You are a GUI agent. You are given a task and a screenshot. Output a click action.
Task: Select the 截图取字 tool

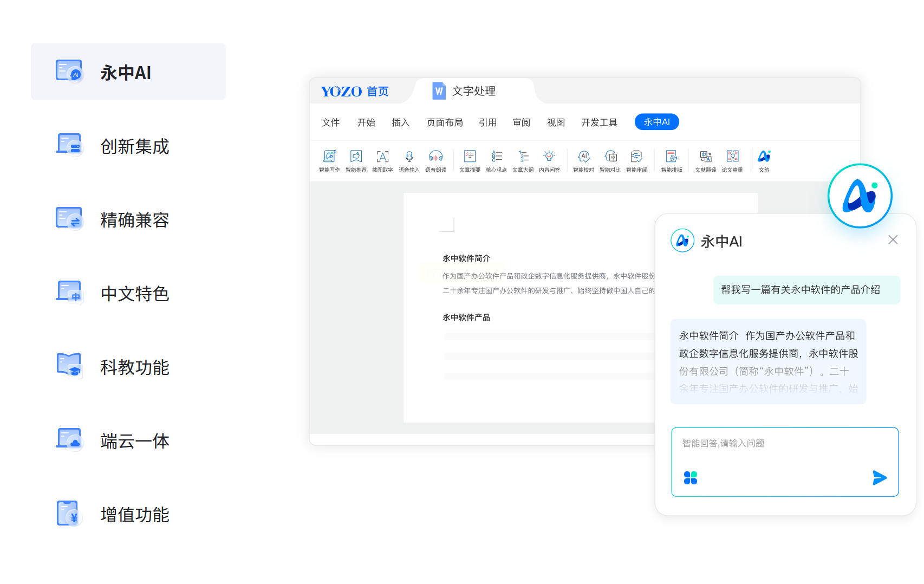(x=382, y=161)
